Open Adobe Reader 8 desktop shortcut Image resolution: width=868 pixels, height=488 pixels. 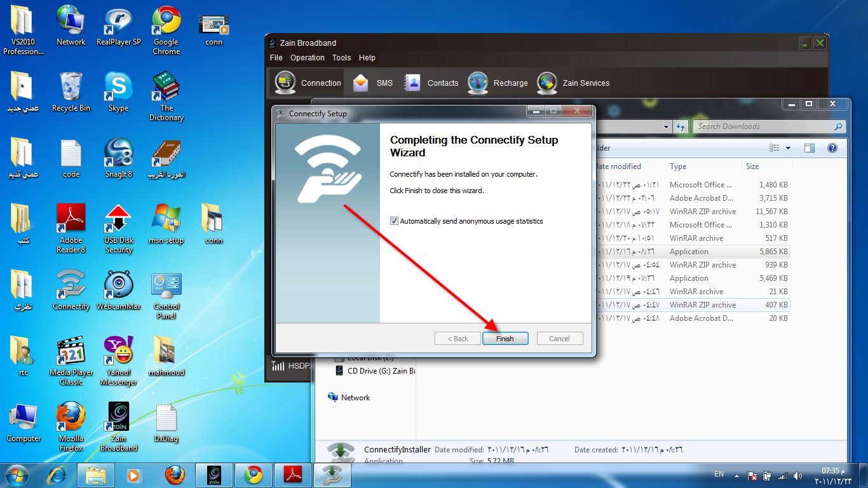click(71, 229)
